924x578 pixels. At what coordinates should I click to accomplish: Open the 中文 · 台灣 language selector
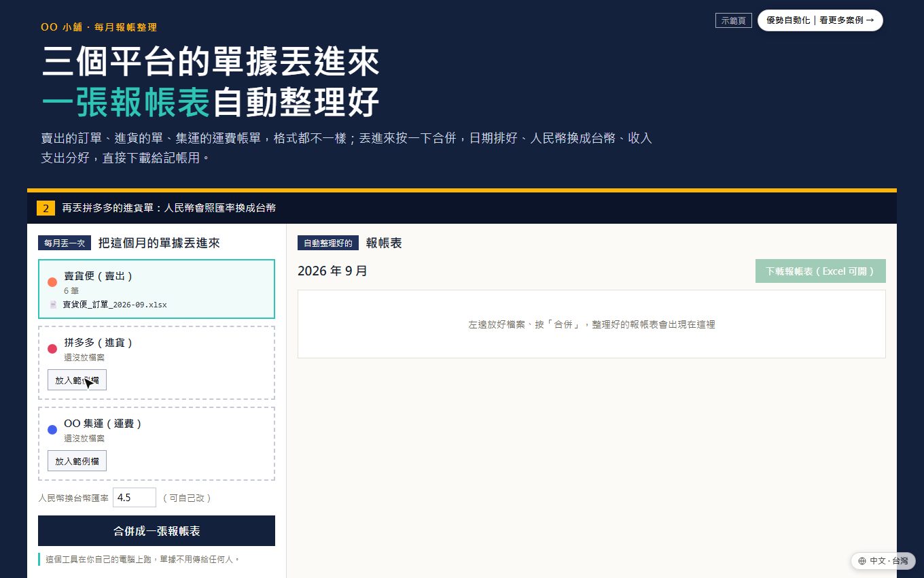(x=883, y=561)
